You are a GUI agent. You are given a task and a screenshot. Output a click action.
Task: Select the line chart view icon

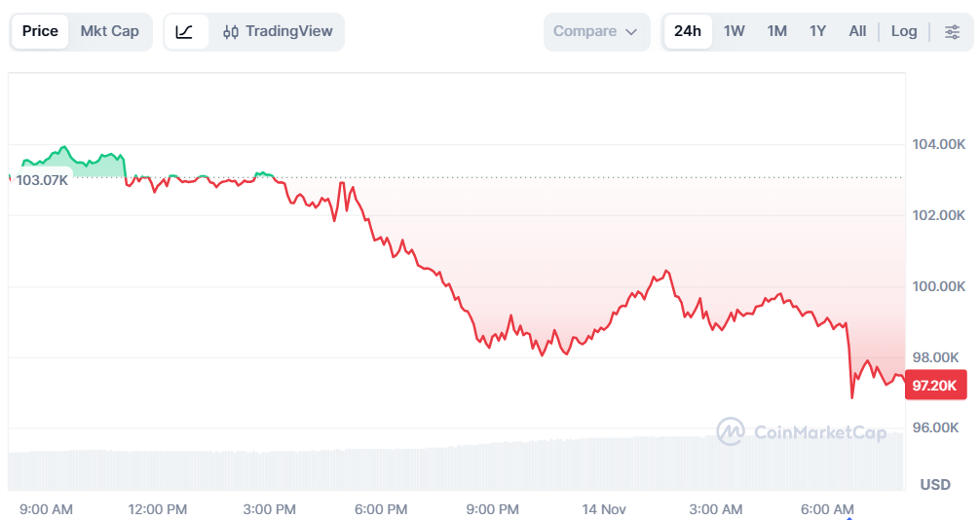click(185, 31)
